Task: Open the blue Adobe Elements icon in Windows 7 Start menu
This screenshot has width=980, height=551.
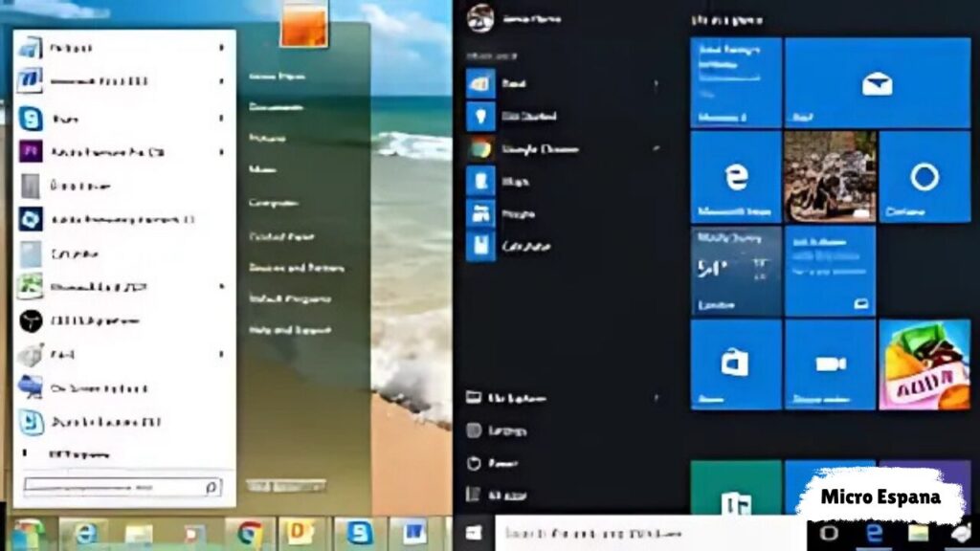Action: (x=30, y=219)
